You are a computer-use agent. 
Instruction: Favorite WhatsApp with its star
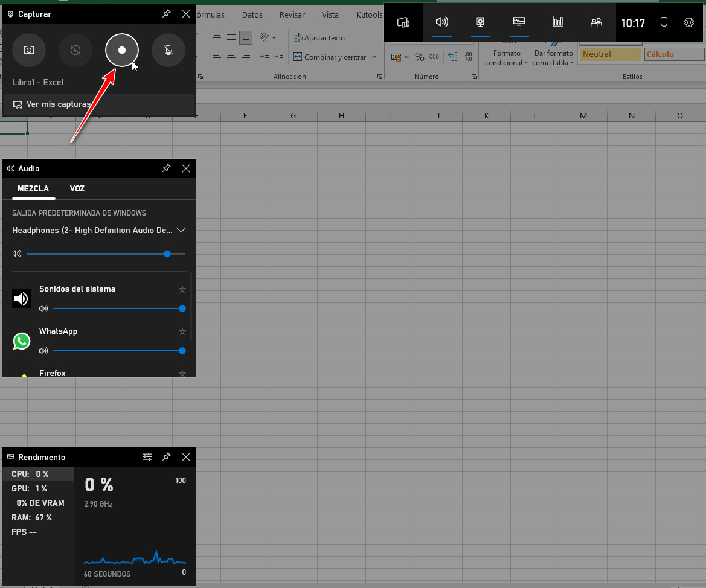point(182,331)
